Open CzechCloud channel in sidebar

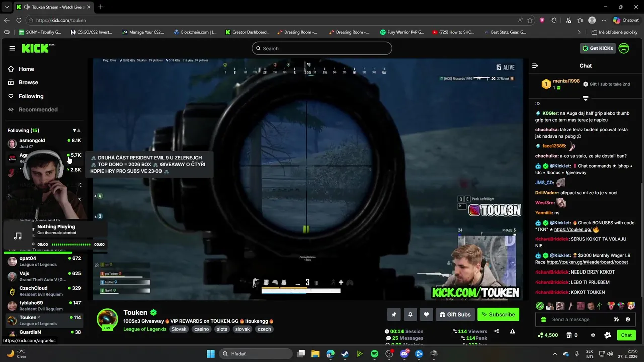[44, 291]
